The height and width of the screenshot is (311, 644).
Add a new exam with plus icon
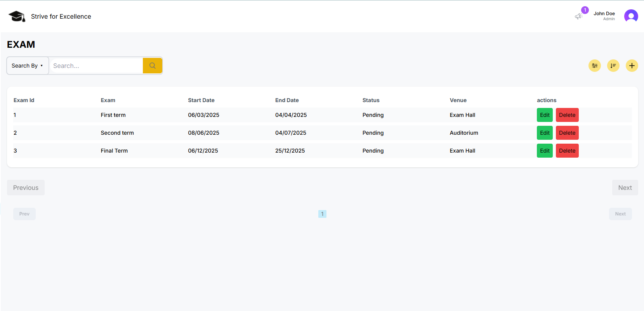click(632, 66)
